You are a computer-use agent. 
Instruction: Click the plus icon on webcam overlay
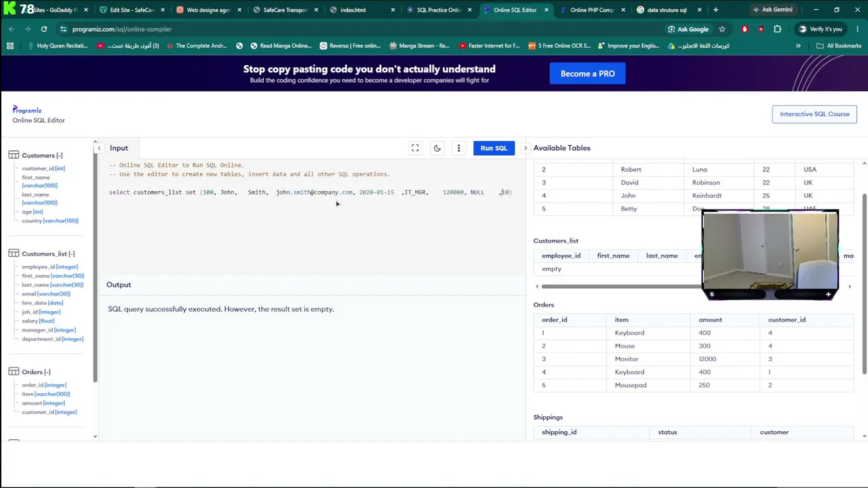point(828,294)
